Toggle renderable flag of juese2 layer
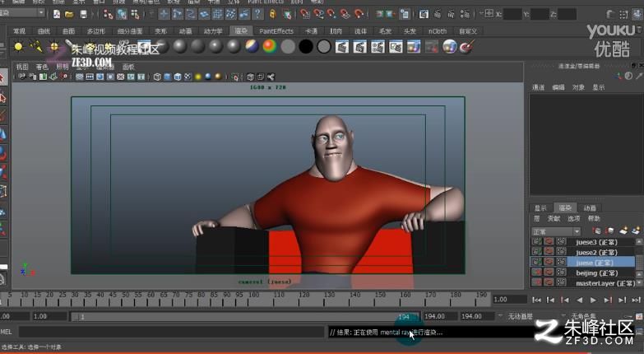 pyautogui.click(x=536, y=252)
